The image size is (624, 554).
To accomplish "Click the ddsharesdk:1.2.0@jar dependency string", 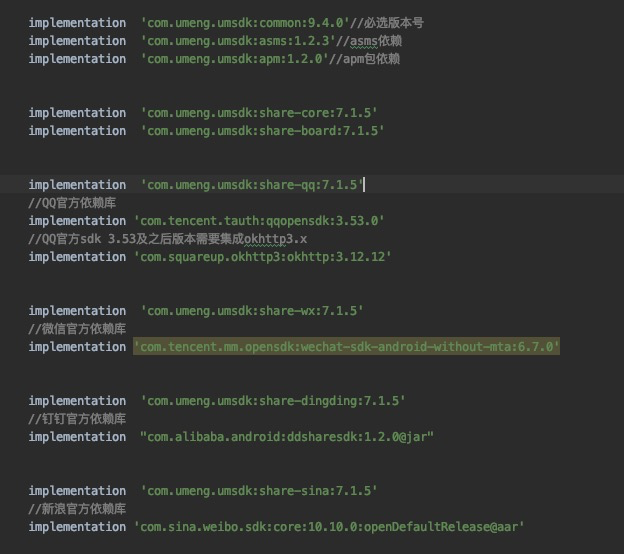I will [x=287, y=437].
